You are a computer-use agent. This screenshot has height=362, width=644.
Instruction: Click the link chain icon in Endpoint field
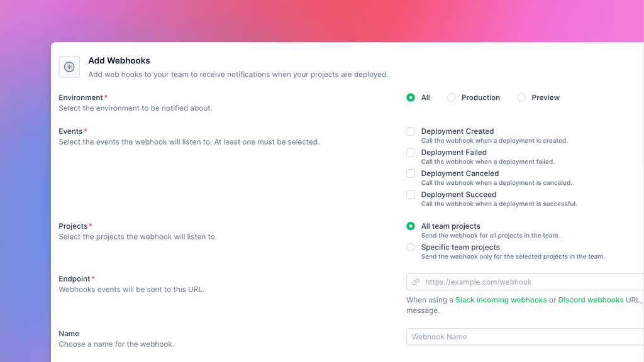416,282
